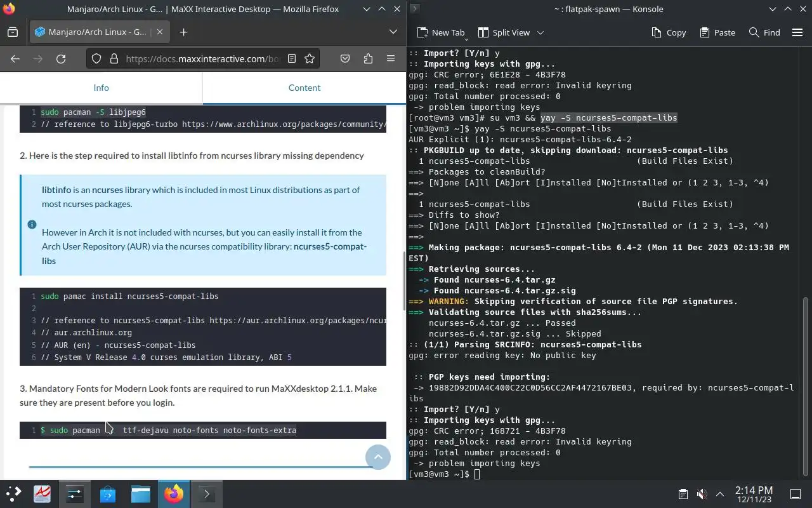Open the clock showing 2:14 PM
812x508 pixels.
point(754,494)
